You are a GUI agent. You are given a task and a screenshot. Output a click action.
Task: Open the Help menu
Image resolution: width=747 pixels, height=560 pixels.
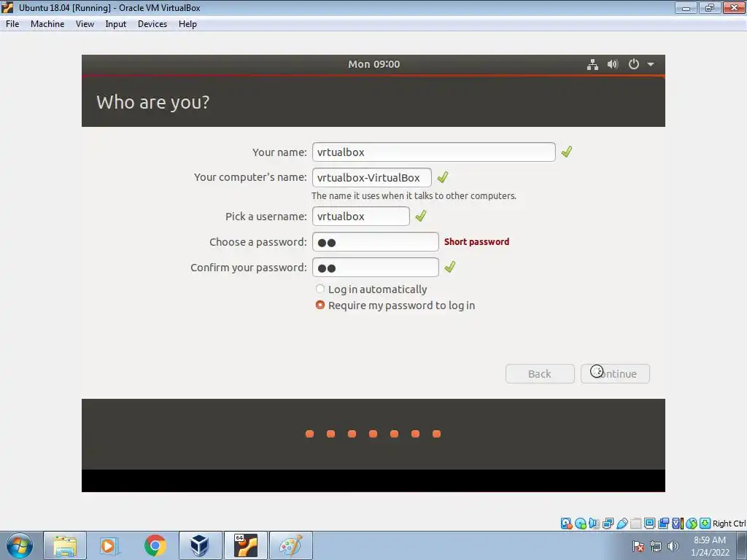click(187, 24)
